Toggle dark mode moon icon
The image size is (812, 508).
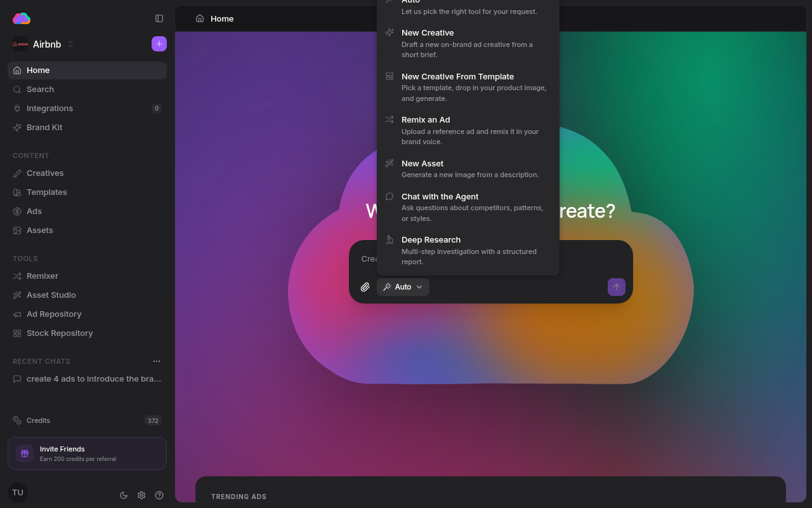click(124, 495)
